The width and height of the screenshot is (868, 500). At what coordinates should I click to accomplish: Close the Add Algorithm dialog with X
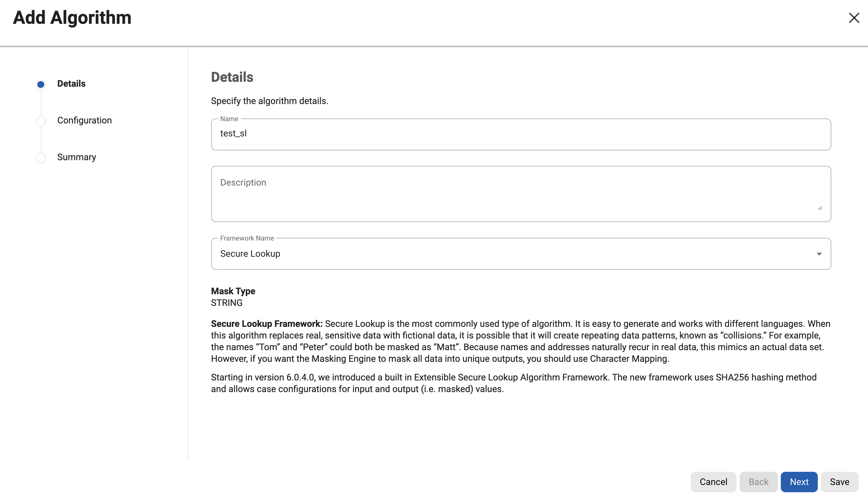click(854, 18)
